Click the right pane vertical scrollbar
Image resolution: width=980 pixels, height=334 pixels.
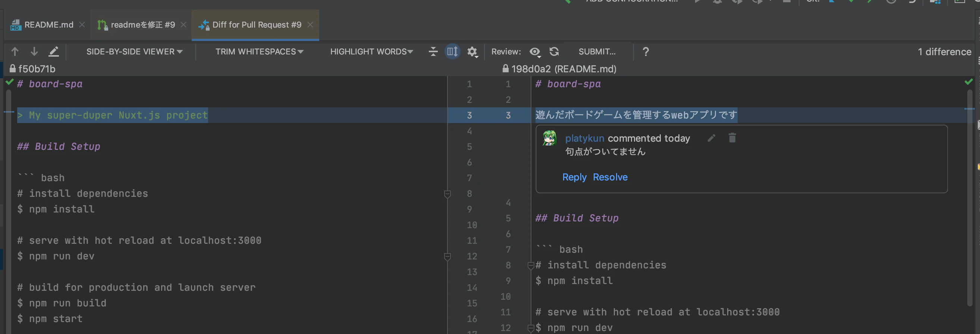point(970,198)
